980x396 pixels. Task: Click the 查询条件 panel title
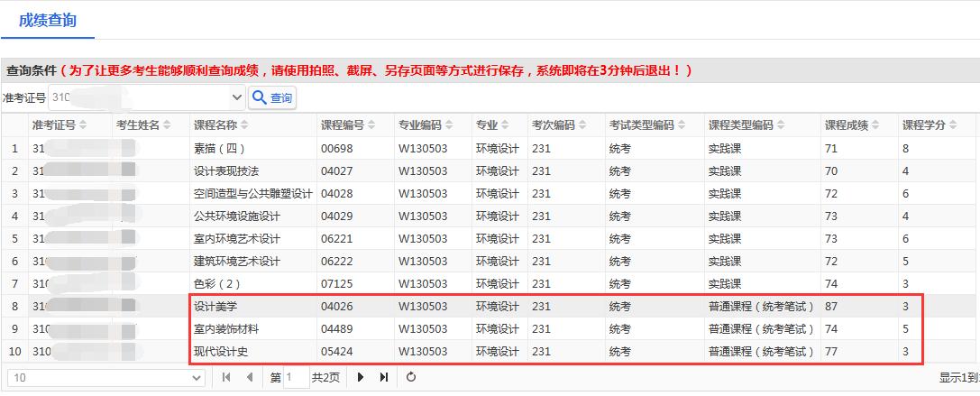pos(32,70)
